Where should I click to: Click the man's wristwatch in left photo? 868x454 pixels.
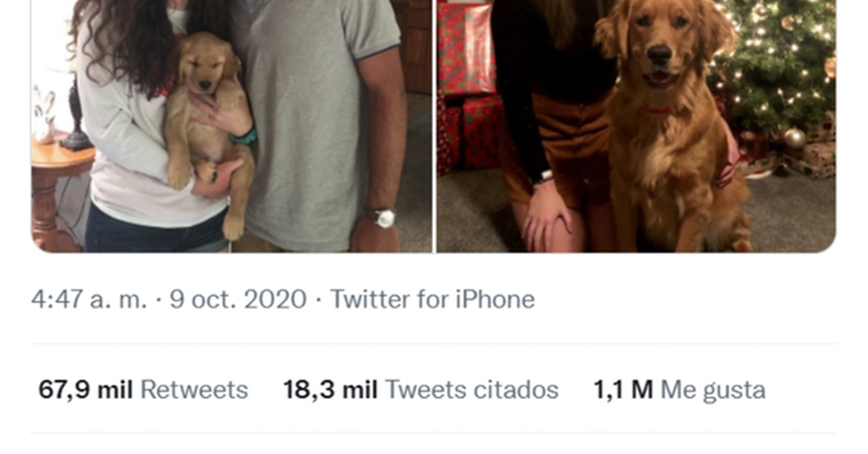[x=382, y=218]
